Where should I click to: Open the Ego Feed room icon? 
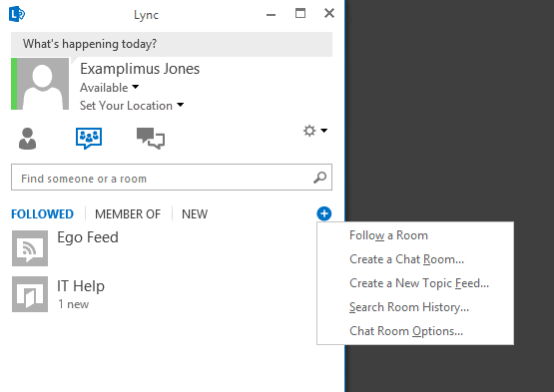tap(30, 248)
